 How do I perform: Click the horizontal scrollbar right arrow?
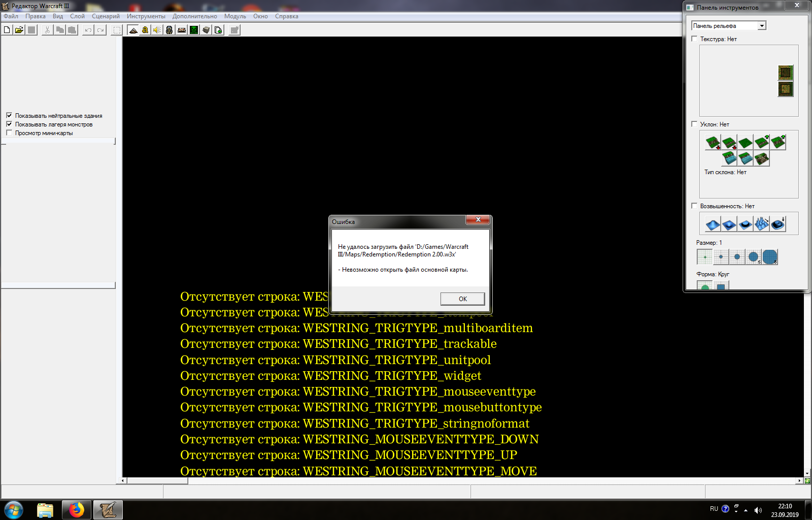tap(799, 480)
